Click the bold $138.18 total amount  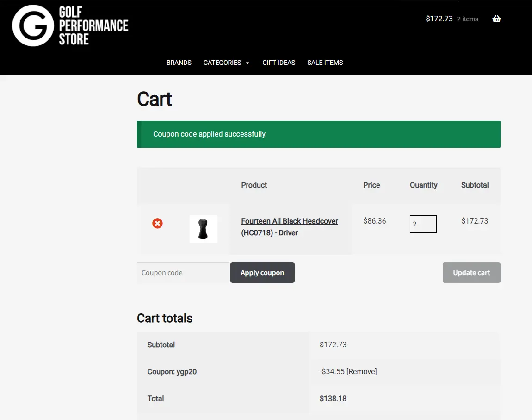coord(333,398)
